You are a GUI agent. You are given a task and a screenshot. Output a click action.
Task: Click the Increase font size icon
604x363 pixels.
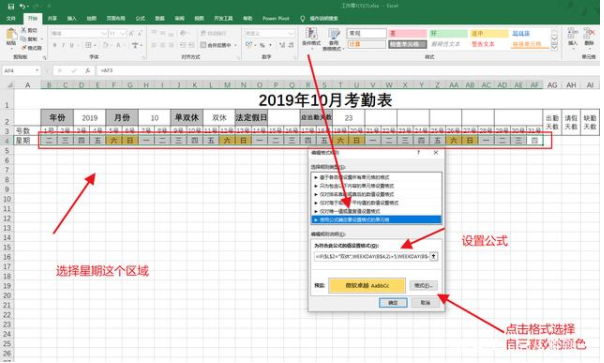[x=131, y=34]
